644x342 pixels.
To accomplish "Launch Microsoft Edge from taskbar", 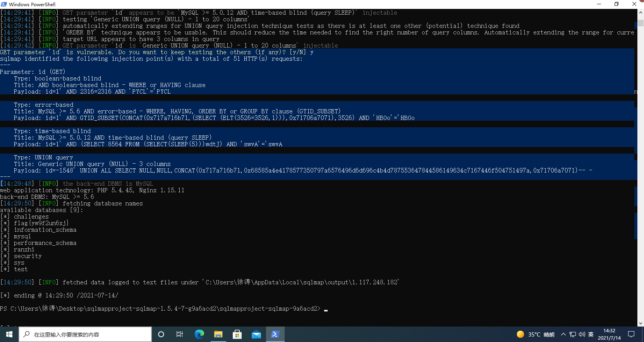I will pos(199,334).
